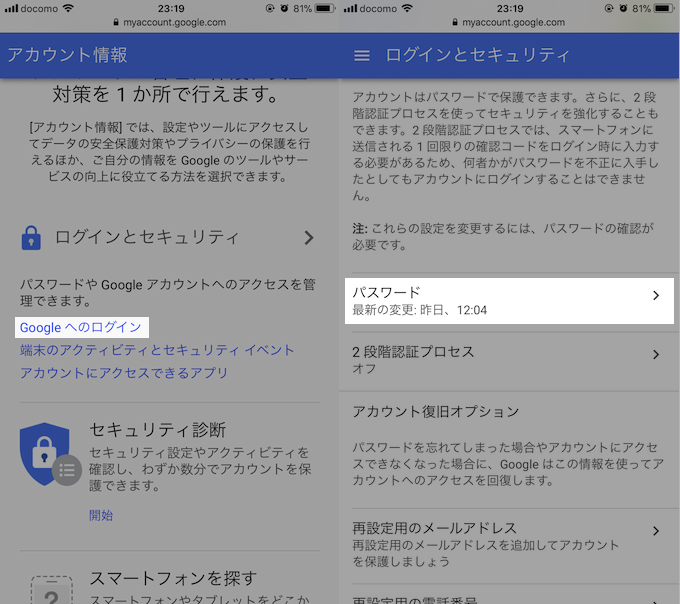This screenshot has height=604, width=680.
Task: Tap the left screen Wi-Fi status icon
Action: 68,8
